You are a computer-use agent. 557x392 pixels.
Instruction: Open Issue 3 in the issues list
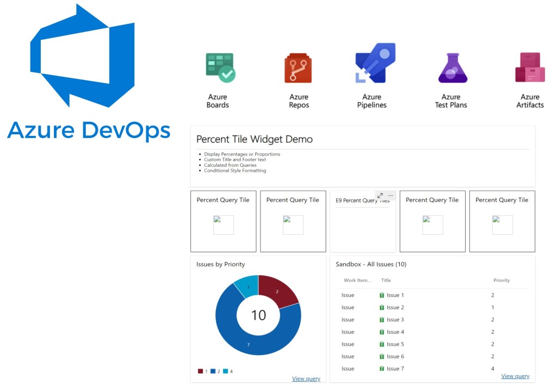[395, 320]
